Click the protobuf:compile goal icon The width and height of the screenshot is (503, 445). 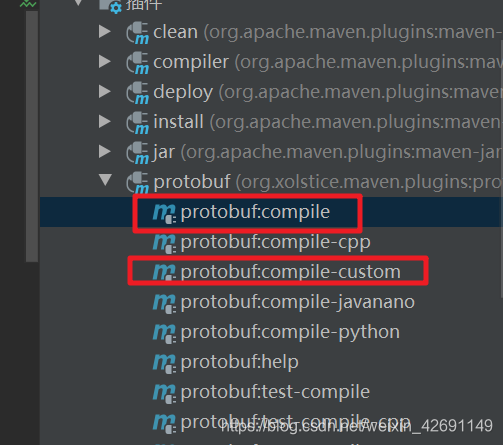pyautogui.click(x=164, y=213)
